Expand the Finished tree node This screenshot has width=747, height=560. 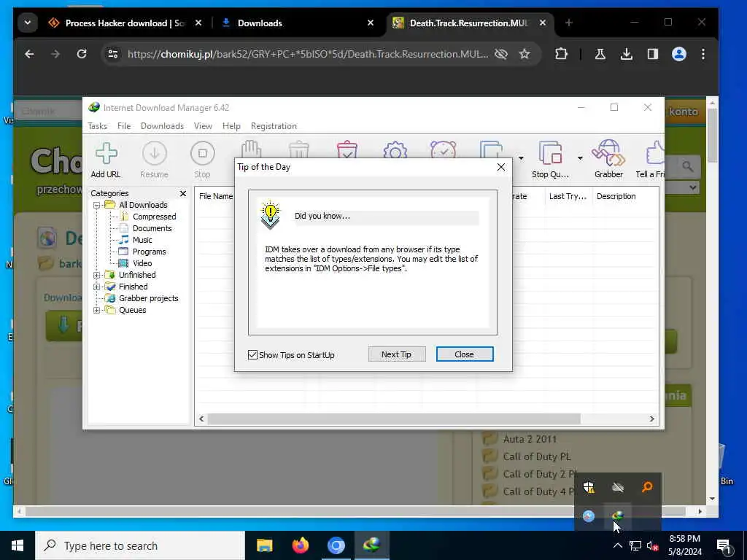click(97, 287)
